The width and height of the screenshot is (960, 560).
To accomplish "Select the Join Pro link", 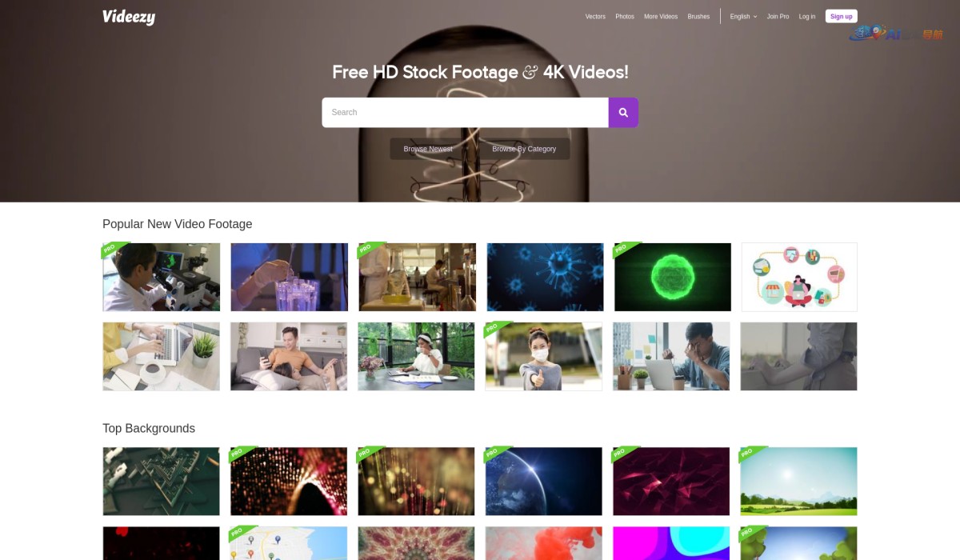I will tap(778, 17).
